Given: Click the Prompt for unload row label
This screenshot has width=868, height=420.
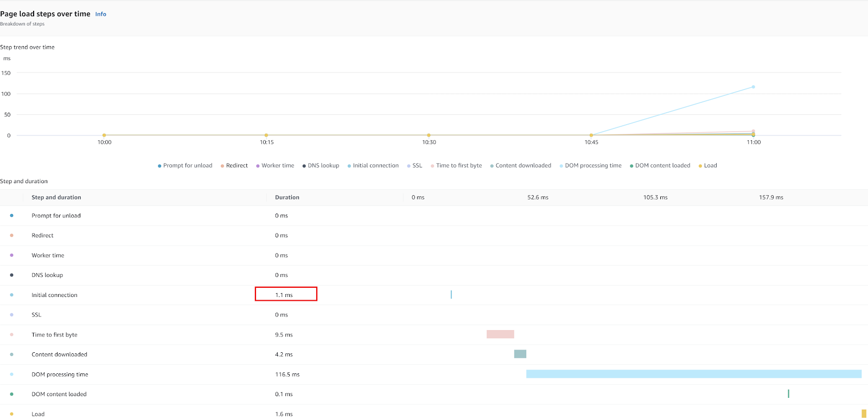Looking at the screenshot, I should (56, 216).
